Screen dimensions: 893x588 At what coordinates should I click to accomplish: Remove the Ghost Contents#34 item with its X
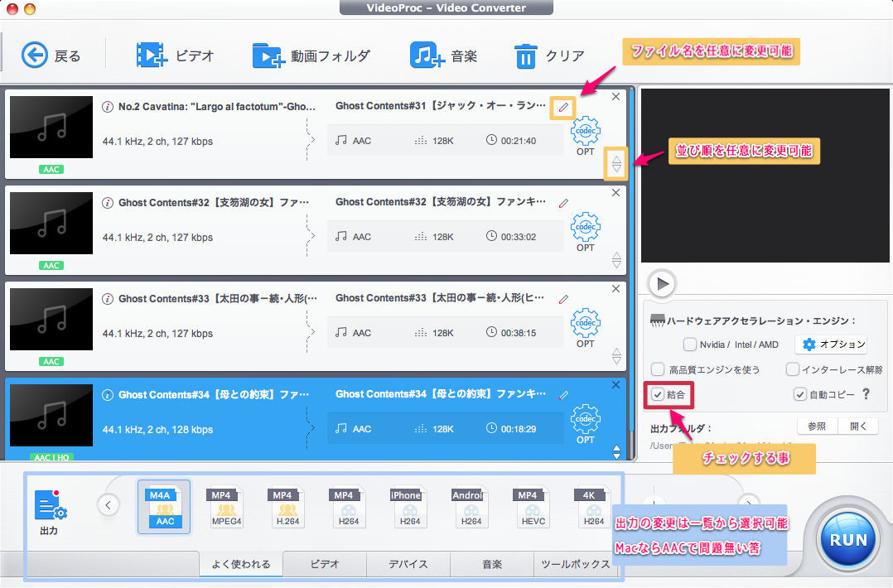[615, 385]
